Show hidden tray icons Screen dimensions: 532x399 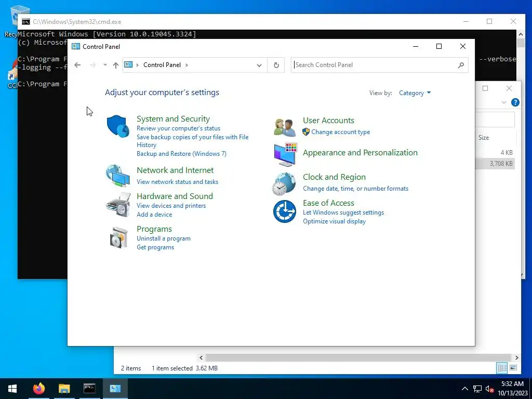[465, 389]
